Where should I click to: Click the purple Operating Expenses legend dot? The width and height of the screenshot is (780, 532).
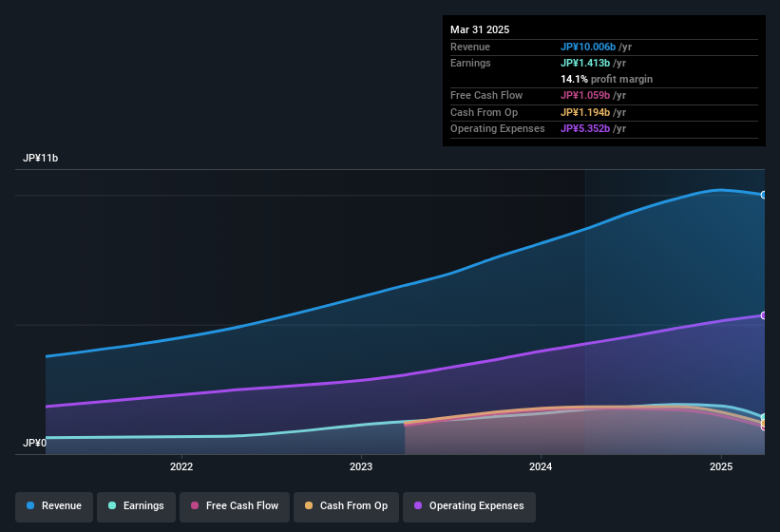tap(418, 505)
